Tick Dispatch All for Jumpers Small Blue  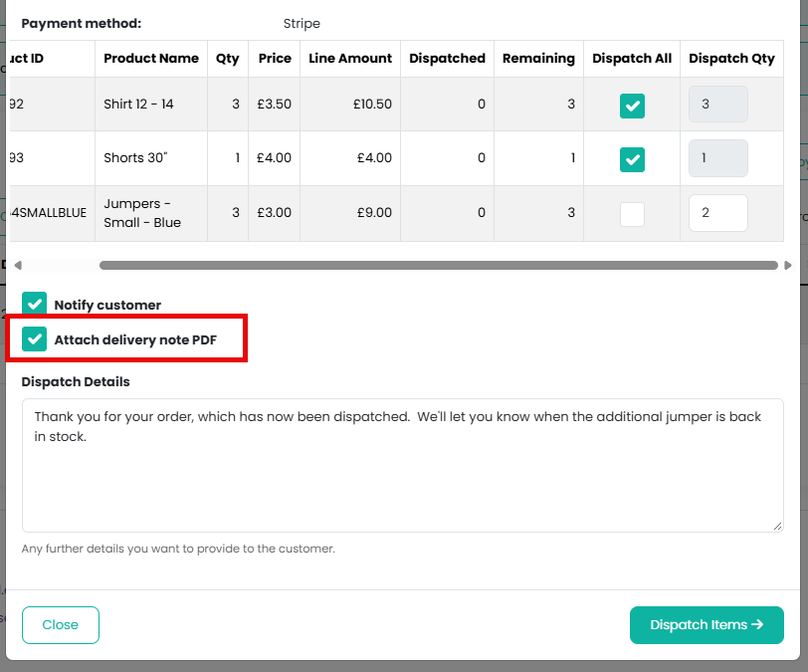pos(632,214)
